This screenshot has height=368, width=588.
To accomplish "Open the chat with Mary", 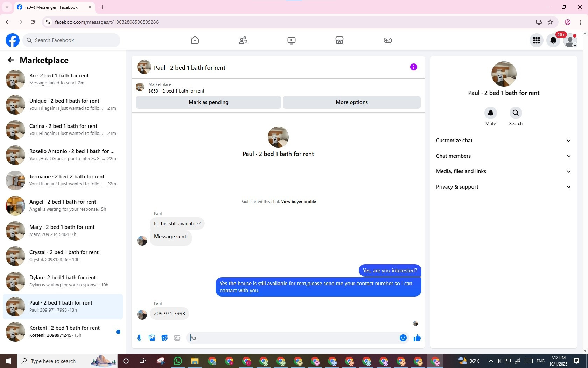I will (x=63, y=231).
